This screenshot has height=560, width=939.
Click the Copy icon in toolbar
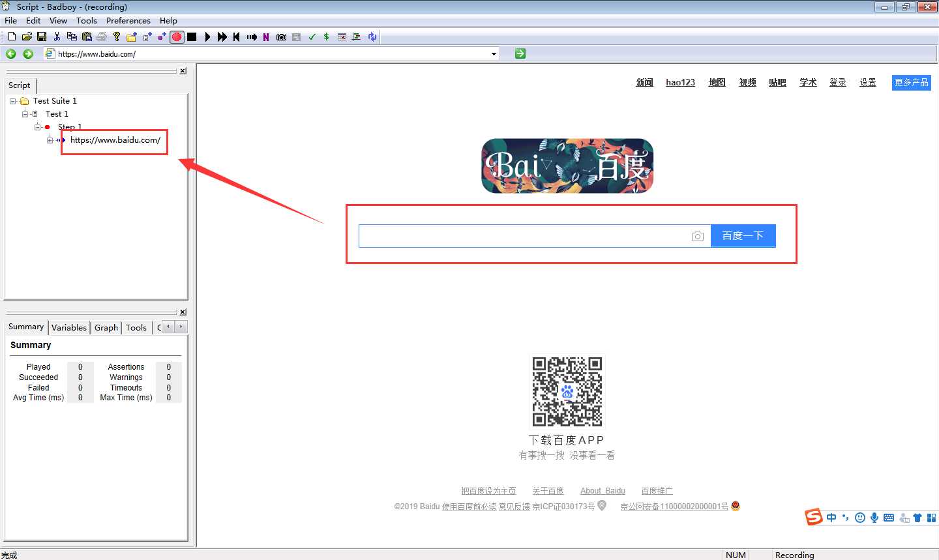[x=72, y=37]
